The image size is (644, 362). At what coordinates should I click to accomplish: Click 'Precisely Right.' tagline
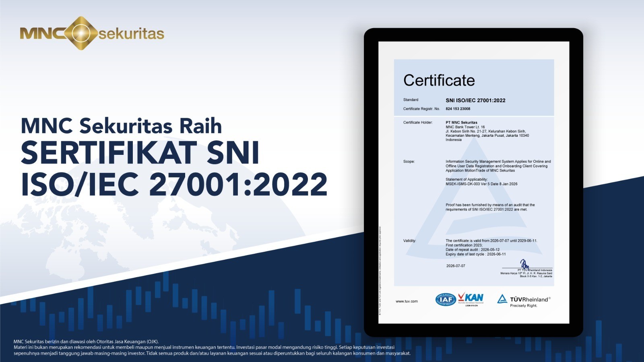coord(524,306)
